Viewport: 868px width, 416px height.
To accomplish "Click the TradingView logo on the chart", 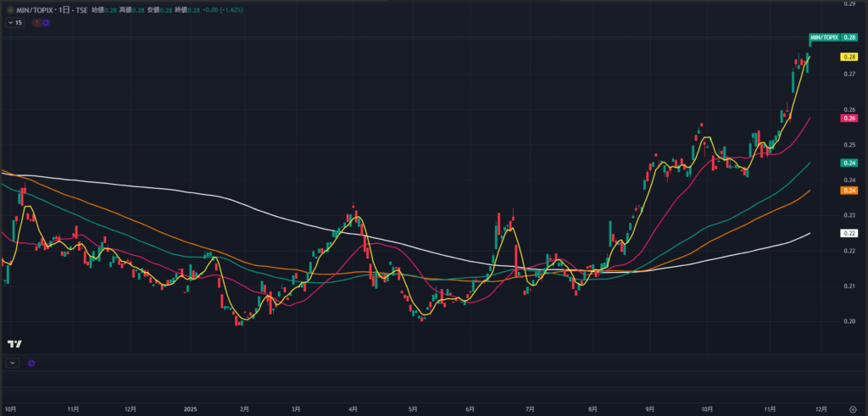I will [x=14, y=344].
